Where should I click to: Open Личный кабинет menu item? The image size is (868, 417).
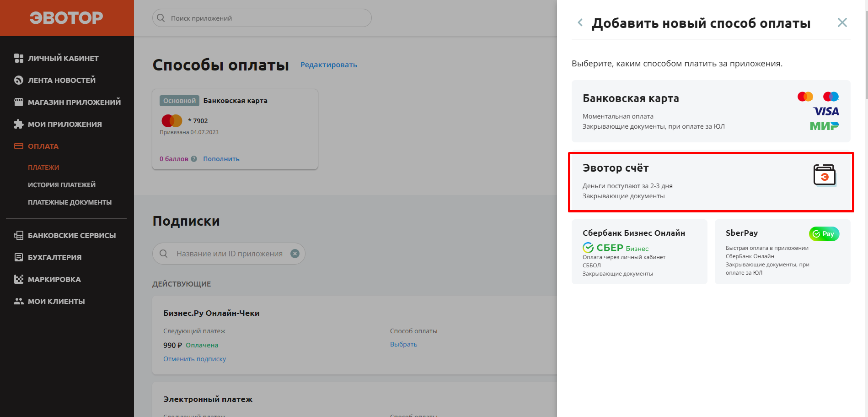tap(63, 58)
